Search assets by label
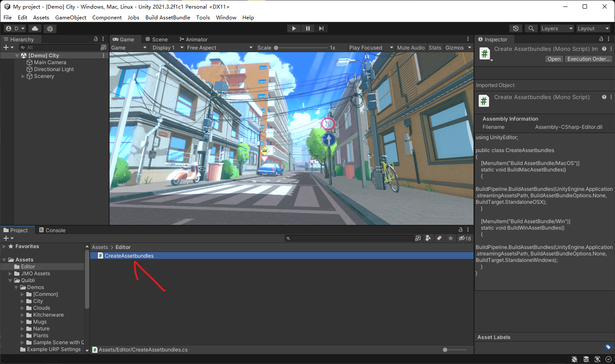 [x=439, y=238]
